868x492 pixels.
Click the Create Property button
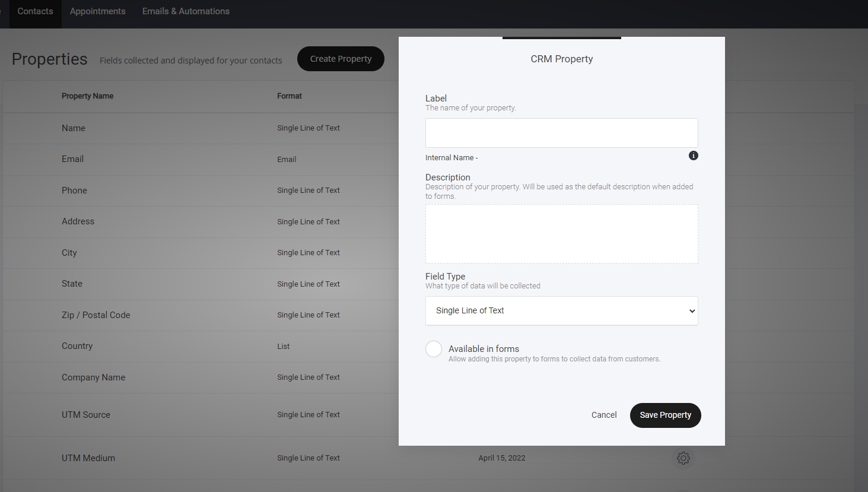click(341, 59)
